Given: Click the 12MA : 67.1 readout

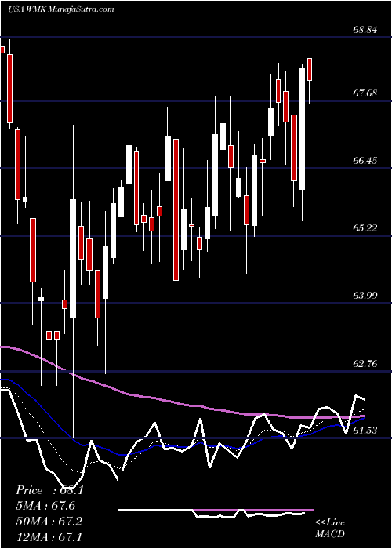Looking at the screenshot, I should point(49,536).
